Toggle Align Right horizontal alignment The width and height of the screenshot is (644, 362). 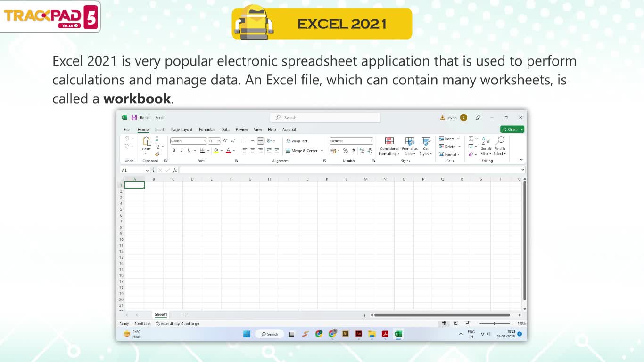[260, 151]
